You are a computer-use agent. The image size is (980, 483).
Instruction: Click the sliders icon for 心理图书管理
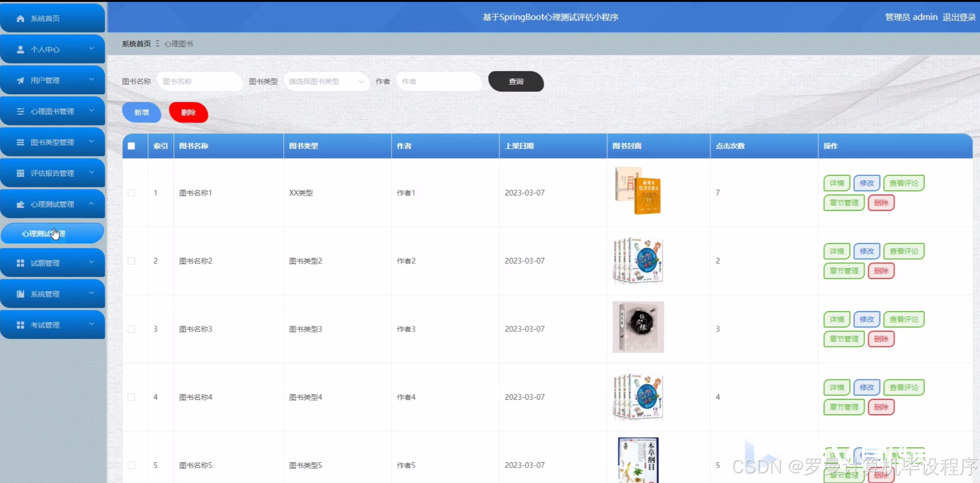coord(20,111)
